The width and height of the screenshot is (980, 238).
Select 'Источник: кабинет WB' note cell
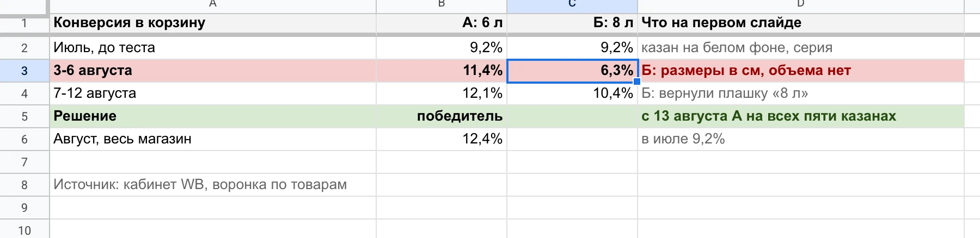pos(213,185)
